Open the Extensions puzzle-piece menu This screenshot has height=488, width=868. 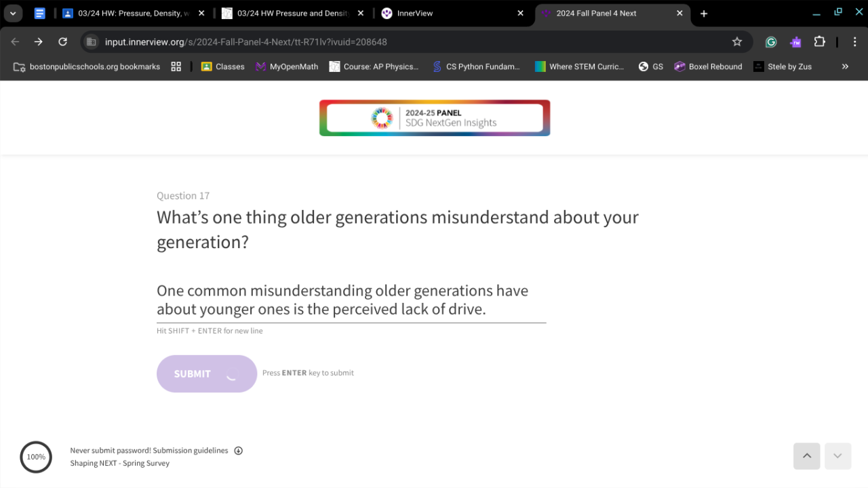tap(819, 42)
